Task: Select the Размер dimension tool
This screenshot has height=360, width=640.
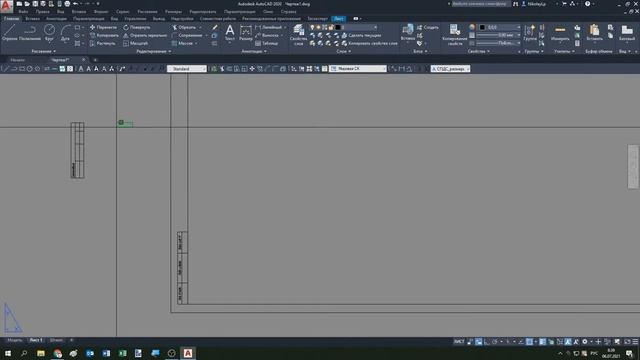Action: pyautogui.click(x=246, y=33)
